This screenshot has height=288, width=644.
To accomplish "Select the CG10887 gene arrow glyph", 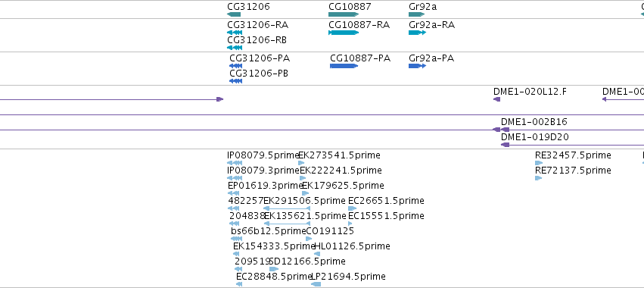I will coord(344,14).
